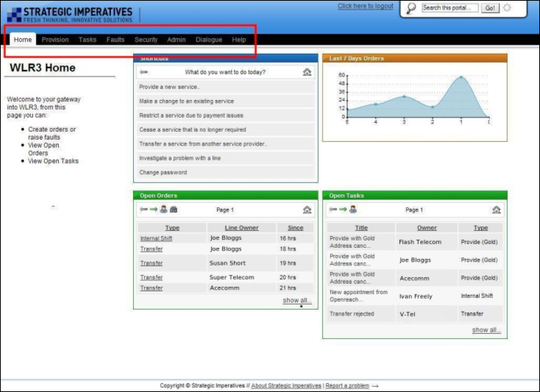
Task: Go to next page of Open Tasks
Action: [343, 210]
